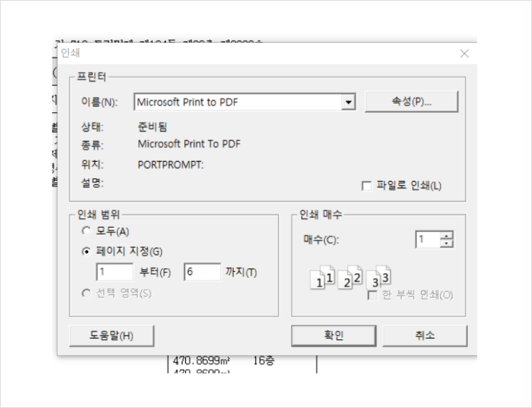The width and height of the screenshot is (532, 408).
Task: Click the 매수(C) copies number field
Action: pyautogui.click(x=428, y=239)
